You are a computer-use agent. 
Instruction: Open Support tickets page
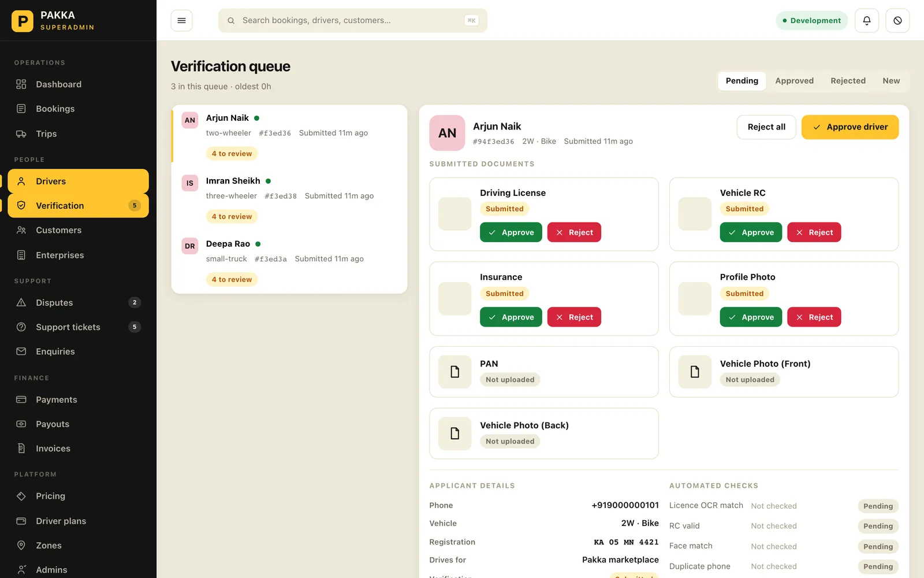(78, 327)
